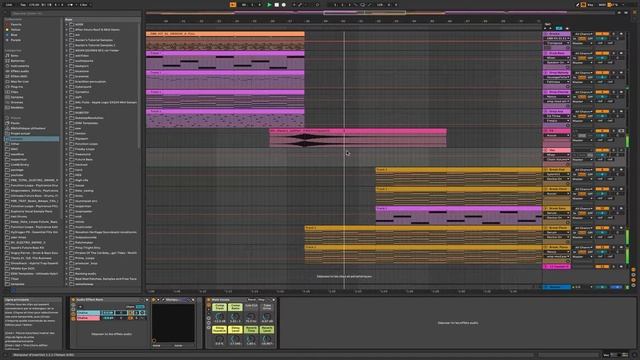Select the pink audio clip with waveform
640x360 pixels.
tap(358, 138)
